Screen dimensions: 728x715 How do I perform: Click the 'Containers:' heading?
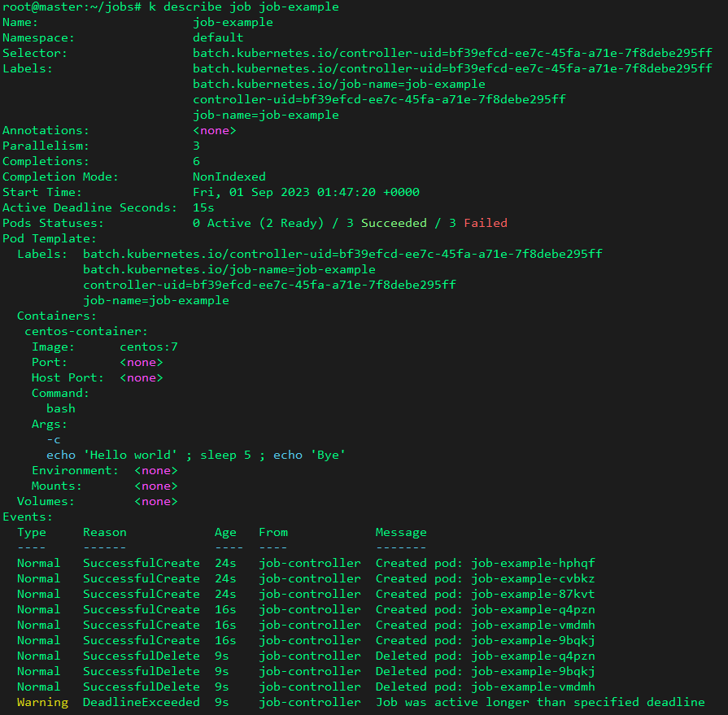[57, 316]
